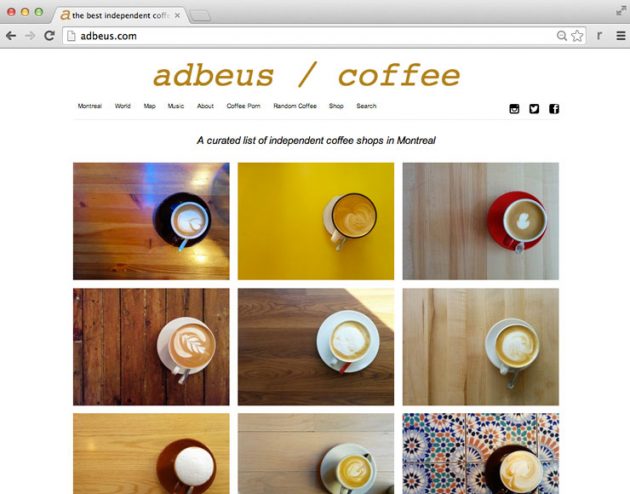Open the Coffee Porn menu link

[x=243, y=106]
